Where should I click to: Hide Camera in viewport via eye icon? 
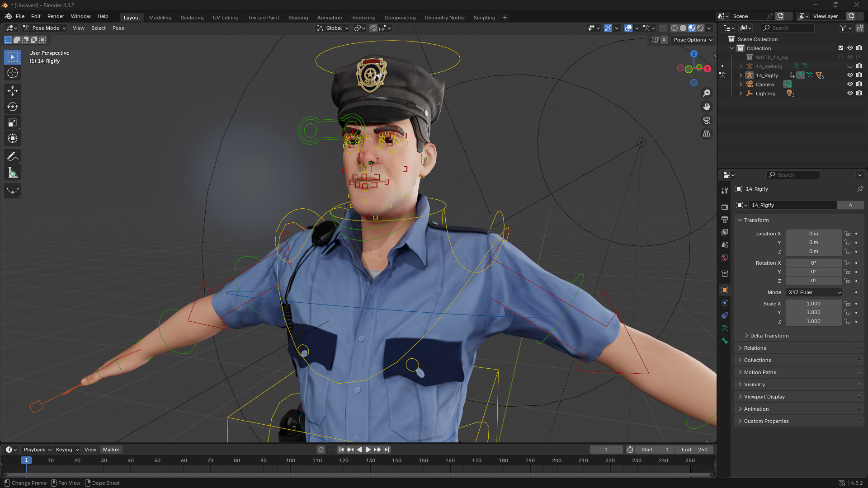pyautogui.click(x=850, y=84)
